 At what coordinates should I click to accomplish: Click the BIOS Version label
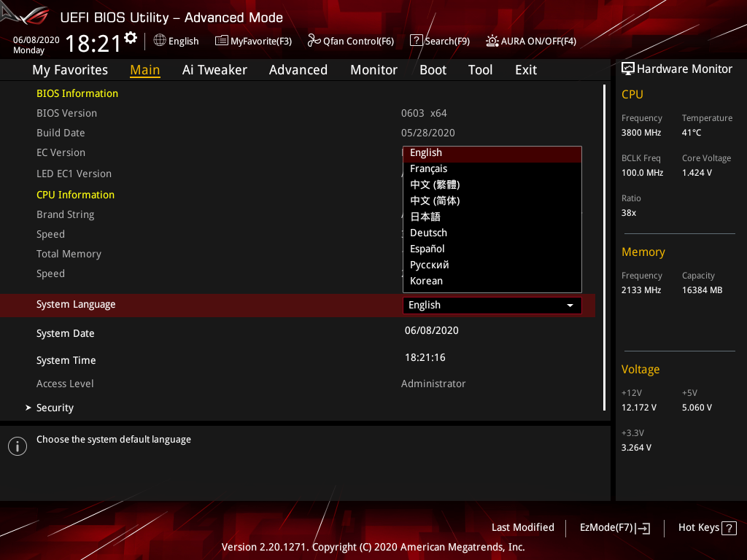click(x=66, y=113)
